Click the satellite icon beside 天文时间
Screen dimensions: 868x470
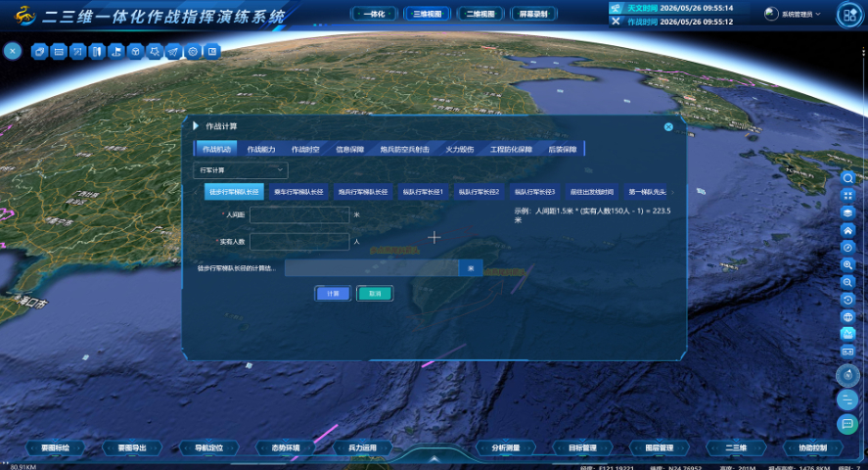616,8
